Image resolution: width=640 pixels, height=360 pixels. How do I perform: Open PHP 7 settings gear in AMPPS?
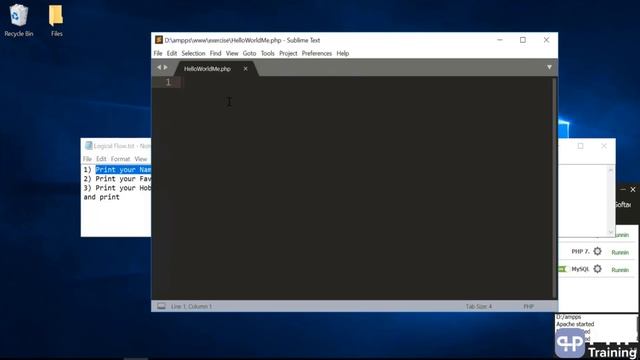click(x=597, y=251)
